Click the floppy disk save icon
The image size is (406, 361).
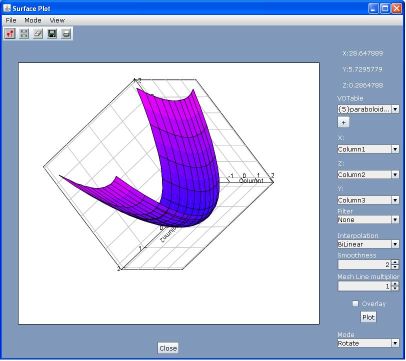click(x=52, y=34)
